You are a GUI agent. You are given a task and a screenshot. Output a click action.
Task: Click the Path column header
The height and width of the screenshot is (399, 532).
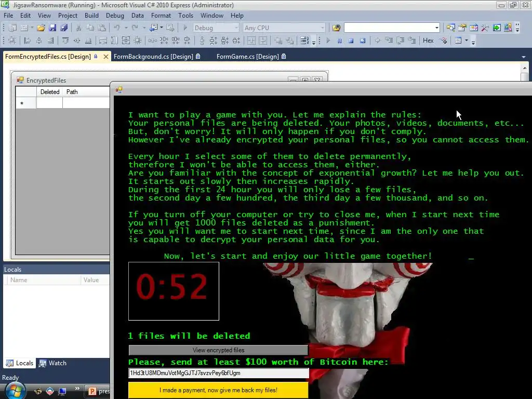click(86, 92)
